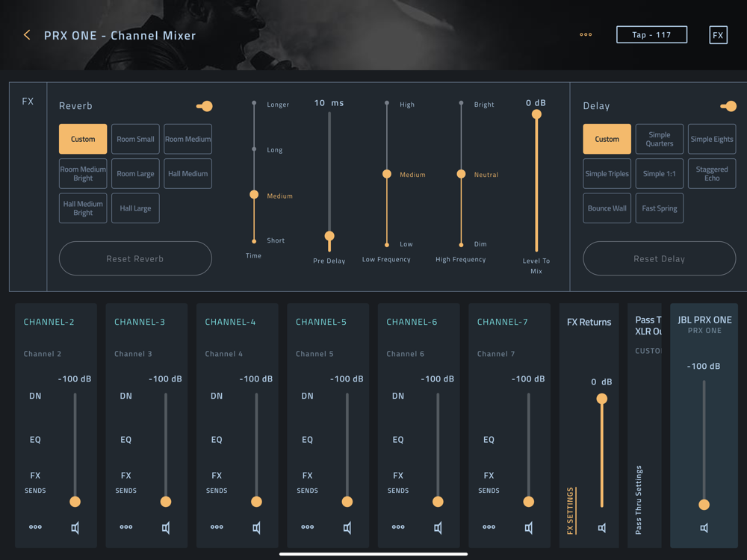Viewport: 747px width, 560px height.
Task: Select the Room Small reverb preset
Action: click(135, 139)
